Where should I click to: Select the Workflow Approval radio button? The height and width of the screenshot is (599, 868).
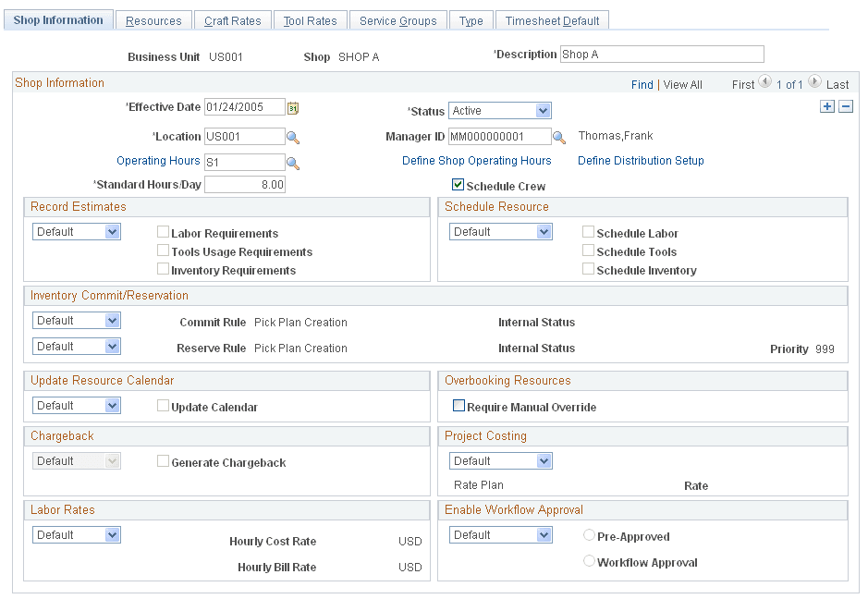(x=589, y=561)
